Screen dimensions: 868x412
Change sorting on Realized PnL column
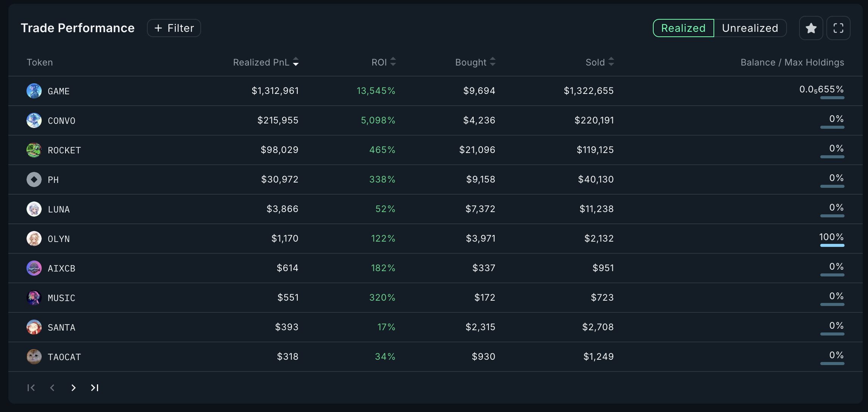tap(296, 62)
